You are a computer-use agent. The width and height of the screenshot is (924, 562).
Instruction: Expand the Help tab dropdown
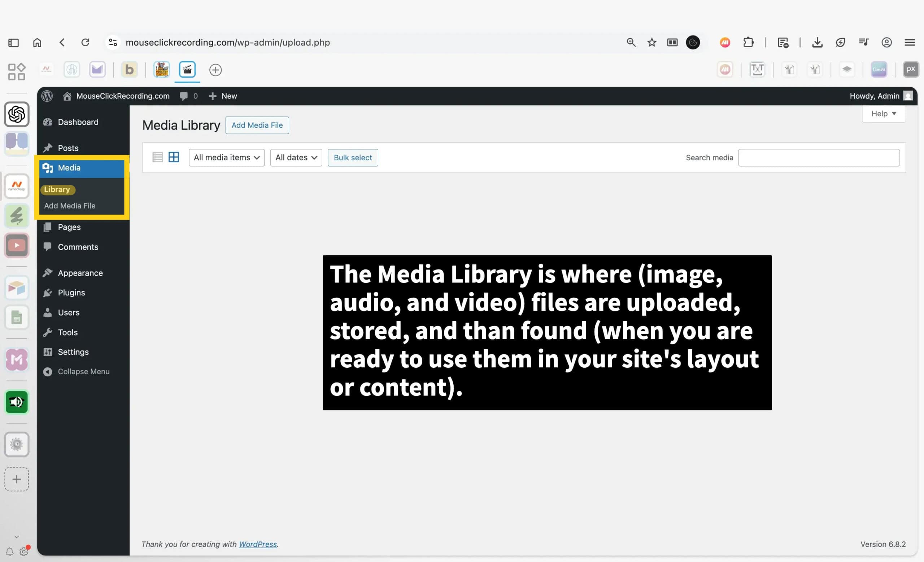tap(884, 114)
